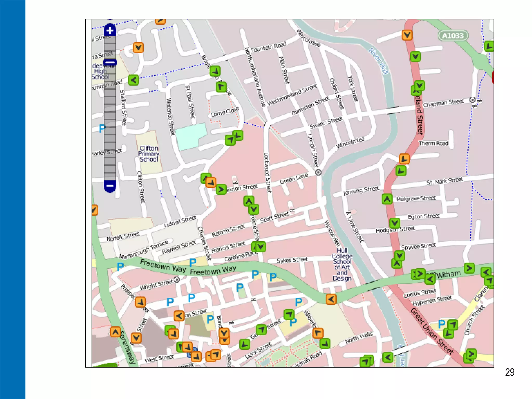Click green left-arrow marker near Fountain Road
This screenshot has width=532, height=399.
pyautogui.click(x=134, y=80)
